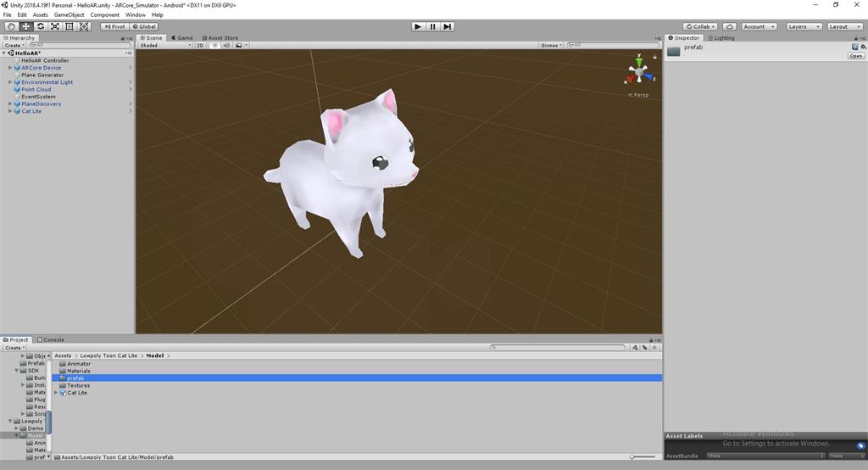Click Open button in Inspector
This screenshot has width=868, height=470.
click(x=856, y=56)
